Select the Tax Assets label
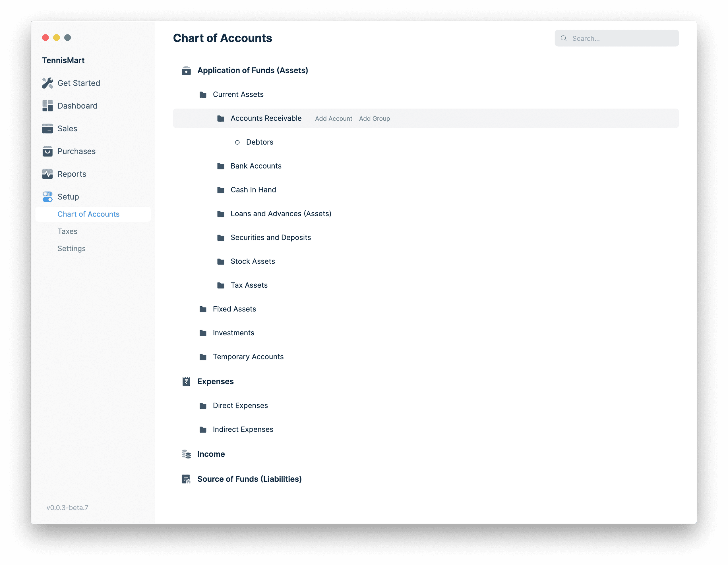Image resolution: width=728 pixels, height=565 pixels. click(x=249, y=285)
